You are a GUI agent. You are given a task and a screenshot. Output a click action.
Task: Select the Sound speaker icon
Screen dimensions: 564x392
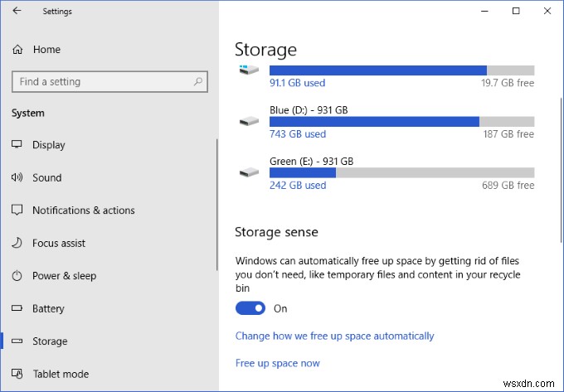pyautogui.click(x=17, y=177)
